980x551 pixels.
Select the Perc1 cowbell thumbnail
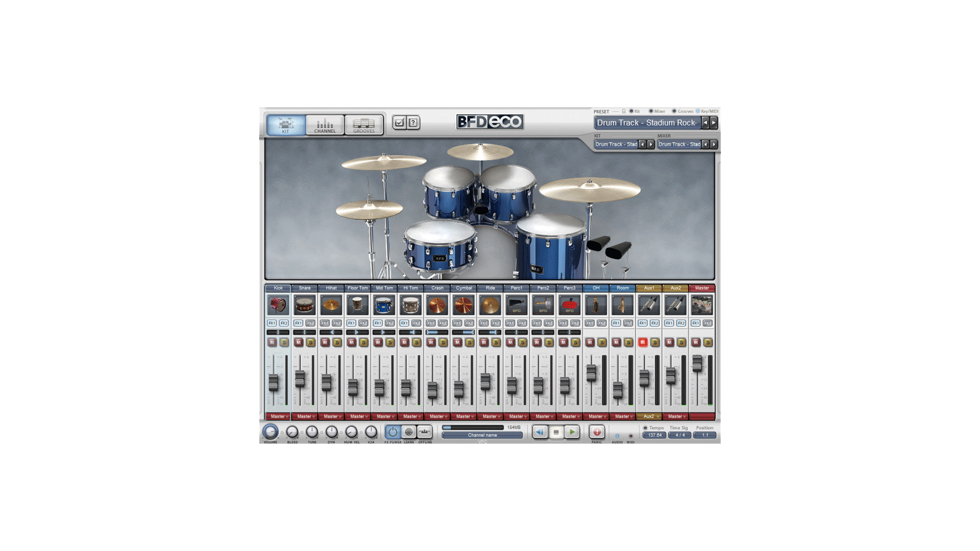516,305
